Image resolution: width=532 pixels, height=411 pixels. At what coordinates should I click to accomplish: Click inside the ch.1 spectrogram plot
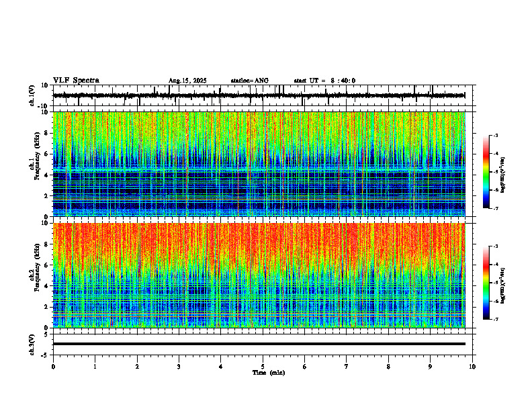[259, 164]
